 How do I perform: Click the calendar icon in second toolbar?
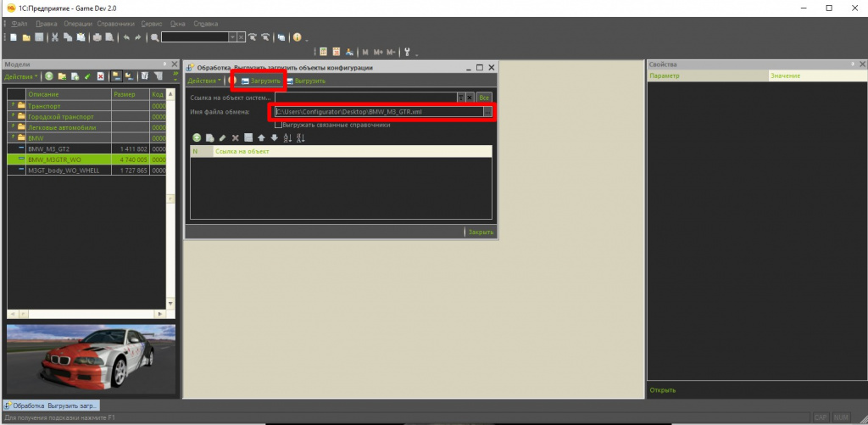(336, 52)
